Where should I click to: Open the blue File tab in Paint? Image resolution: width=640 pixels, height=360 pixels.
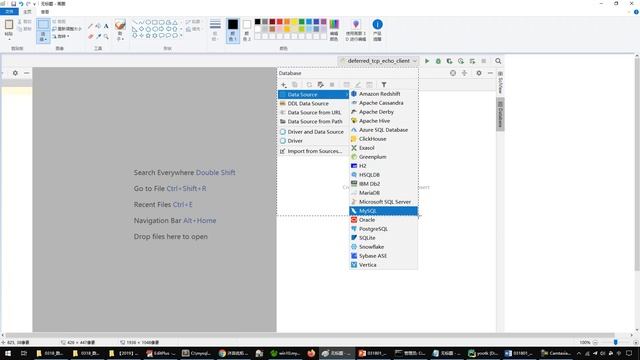coord(9,12)
